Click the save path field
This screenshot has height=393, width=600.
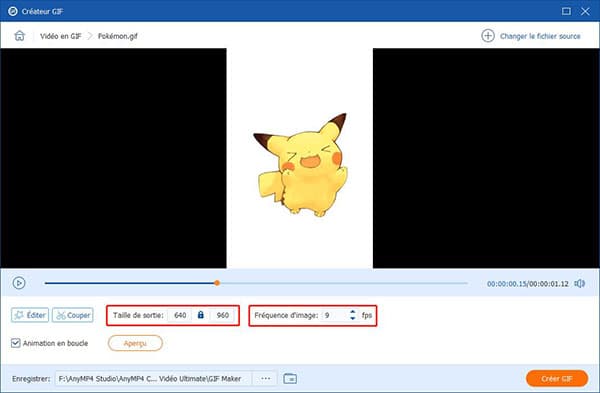[x=153, y=378]
